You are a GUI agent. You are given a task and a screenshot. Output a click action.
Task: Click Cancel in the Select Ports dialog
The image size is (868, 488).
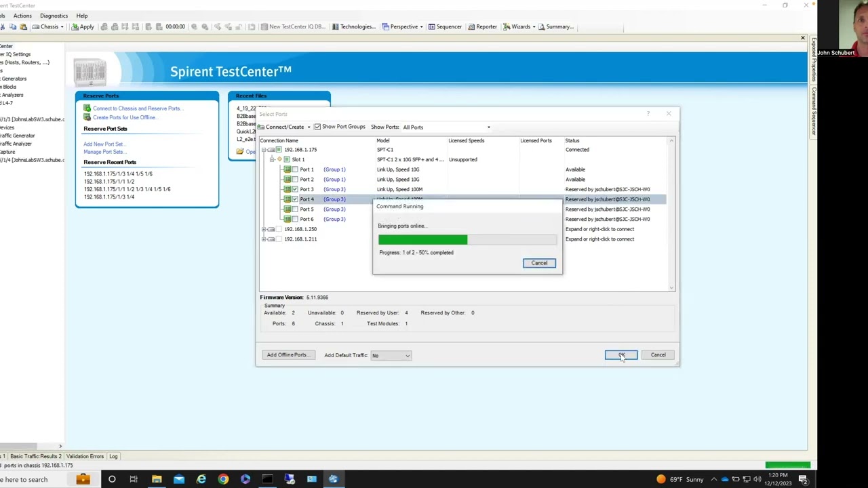coord(658,355)
